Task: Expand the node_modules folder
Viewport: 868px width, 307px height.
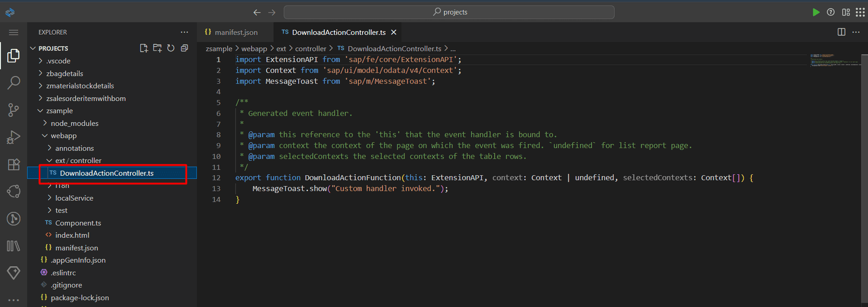Action: point(74,123)
